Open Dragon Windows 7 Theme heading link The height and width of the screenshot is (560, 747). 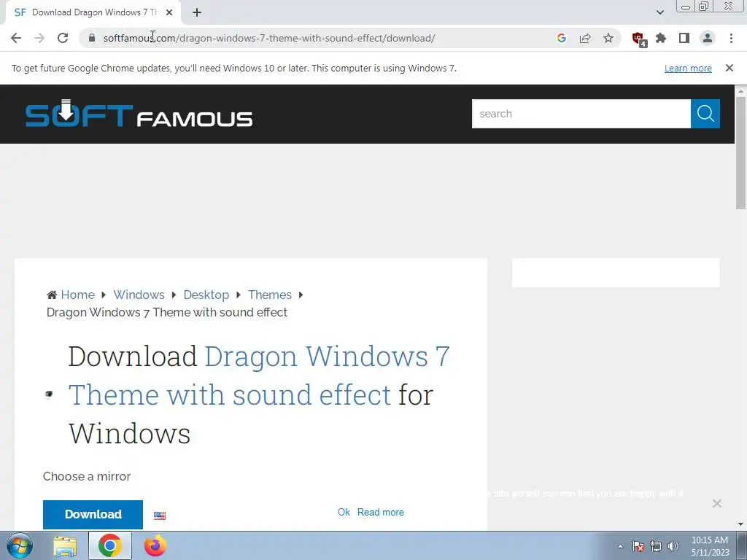pos(260,376)
